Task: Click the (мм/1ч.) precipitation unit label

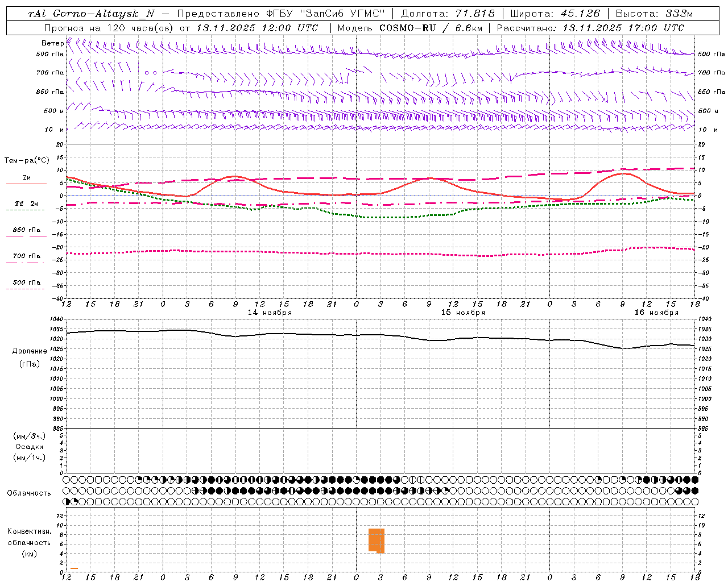Action: [x=30, y=458]
